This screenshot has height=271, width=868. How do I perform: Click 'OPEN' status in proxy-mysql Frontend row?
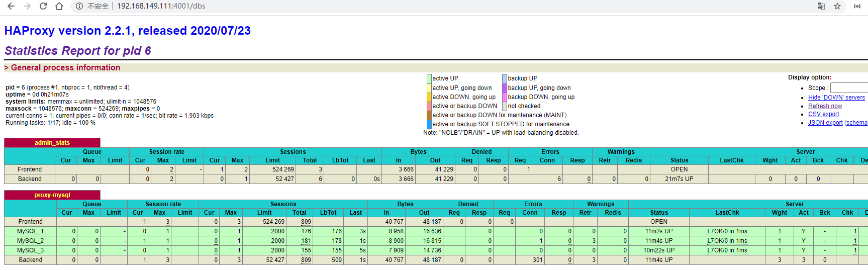point(659,222)
